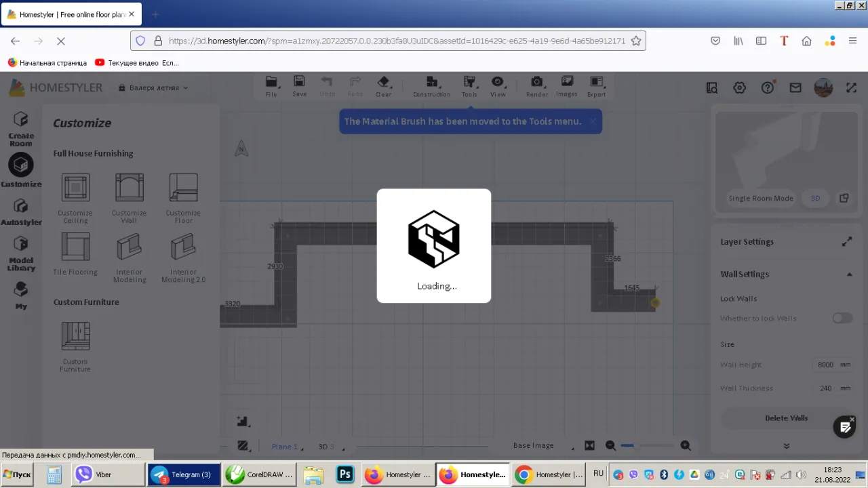Click the zoom in magnifier icon
868x488 pixels.
686,445
